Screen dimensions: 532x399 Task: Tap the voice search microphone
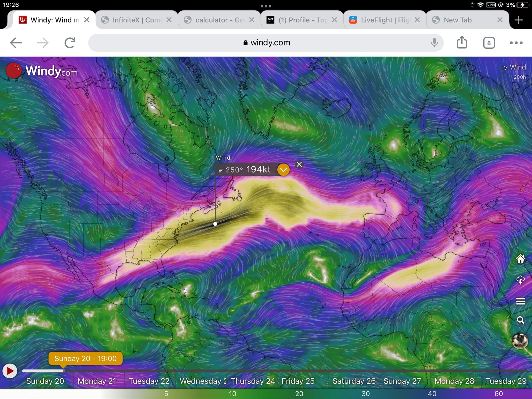coord(434,43)
